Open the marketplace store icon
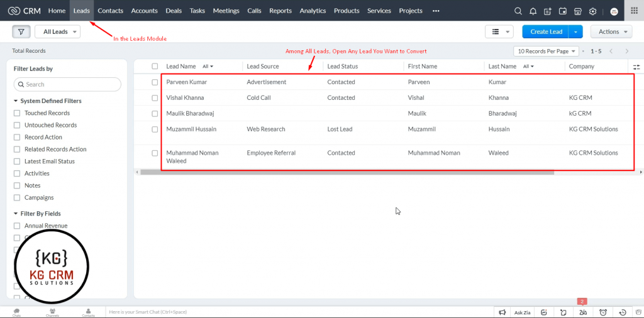 pyautogui.click(x=577, y=11)
